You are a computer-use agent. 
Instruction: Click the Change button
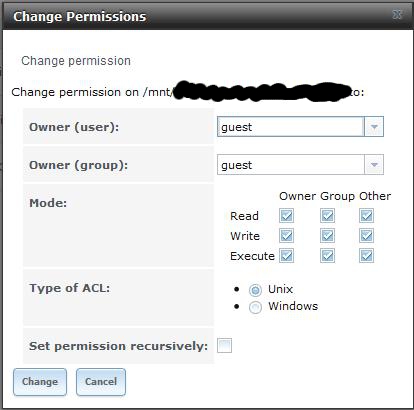pyautogui.click(x=40, y=382)
